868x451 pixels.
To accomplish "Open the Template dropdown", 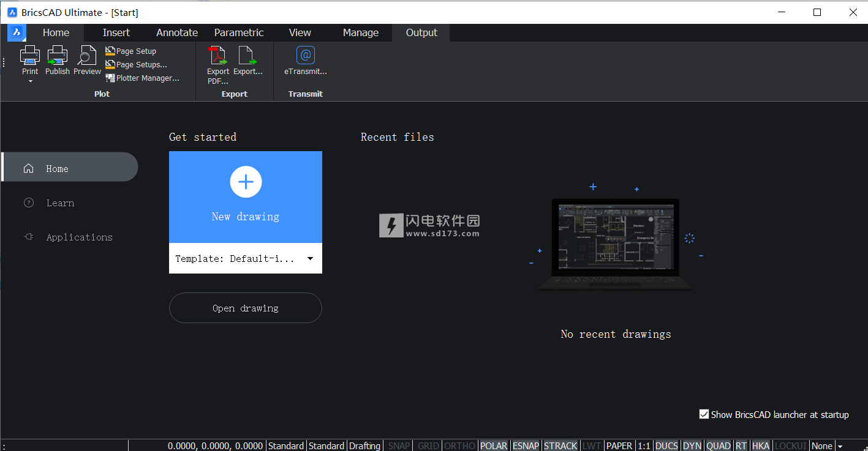I will 245,259.
